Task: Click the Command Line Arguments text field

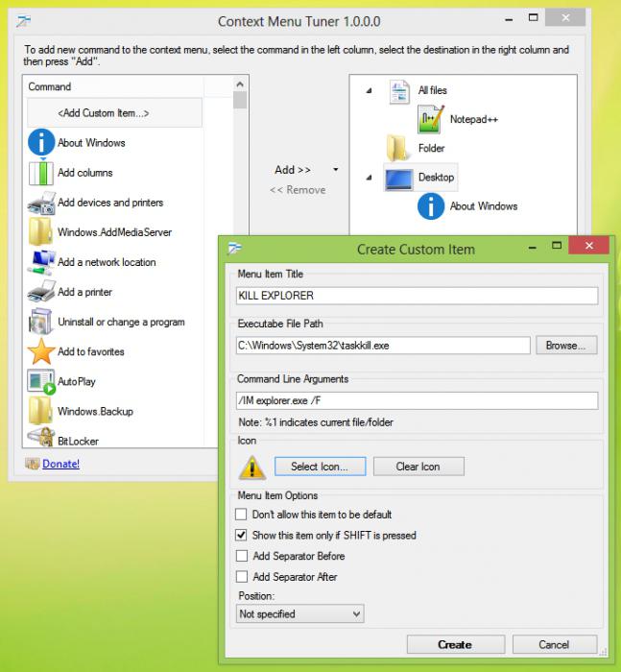Action: pyautogui.click(x=417, y=401)
